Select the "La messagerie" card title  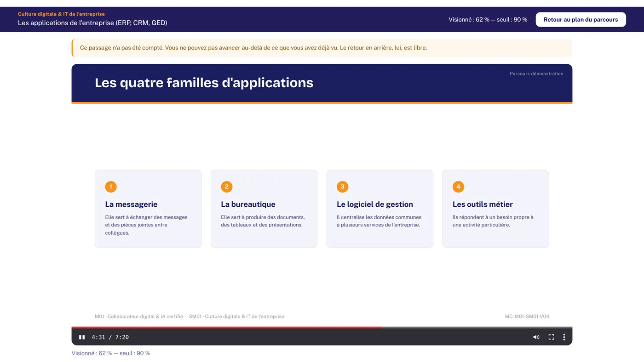[131, 204]
